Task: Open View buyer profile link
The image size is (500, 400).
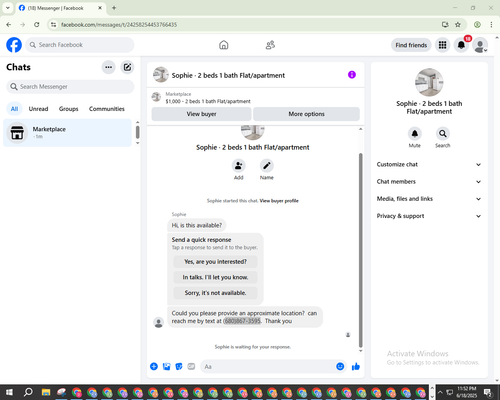Action: pos(279,201)
